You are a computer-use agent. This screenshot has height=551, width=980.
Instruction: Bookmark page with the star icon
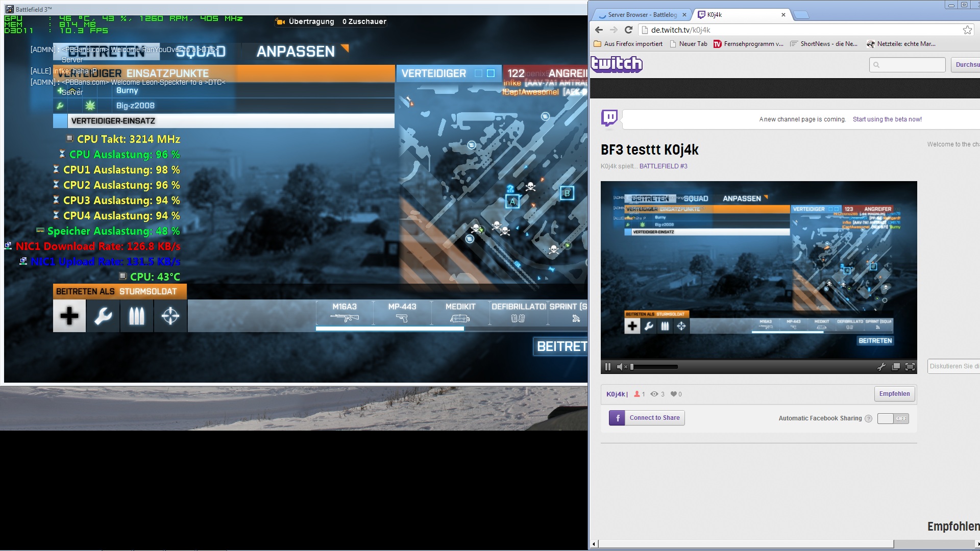967,30
